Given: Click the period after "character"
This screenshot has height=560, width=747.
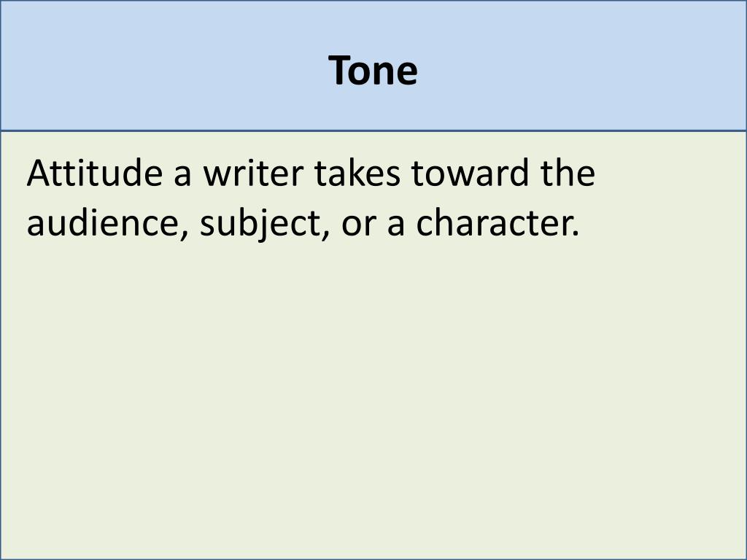Looking at the screenshot, I should coord(576,234).
